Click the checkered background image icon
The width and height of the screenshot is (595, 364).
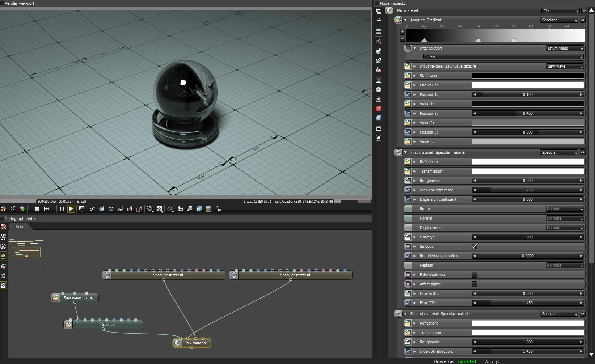[x=208, y=209]
